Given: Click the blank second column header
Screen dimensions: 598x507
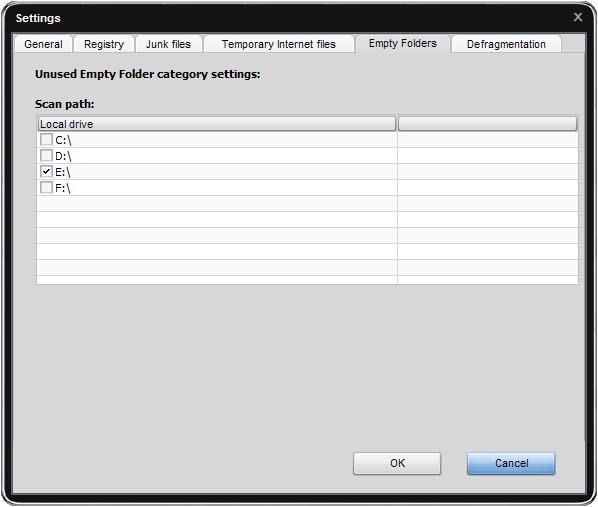Looking at the screenshot, I should pyautogui.click(x=487, y=124).
